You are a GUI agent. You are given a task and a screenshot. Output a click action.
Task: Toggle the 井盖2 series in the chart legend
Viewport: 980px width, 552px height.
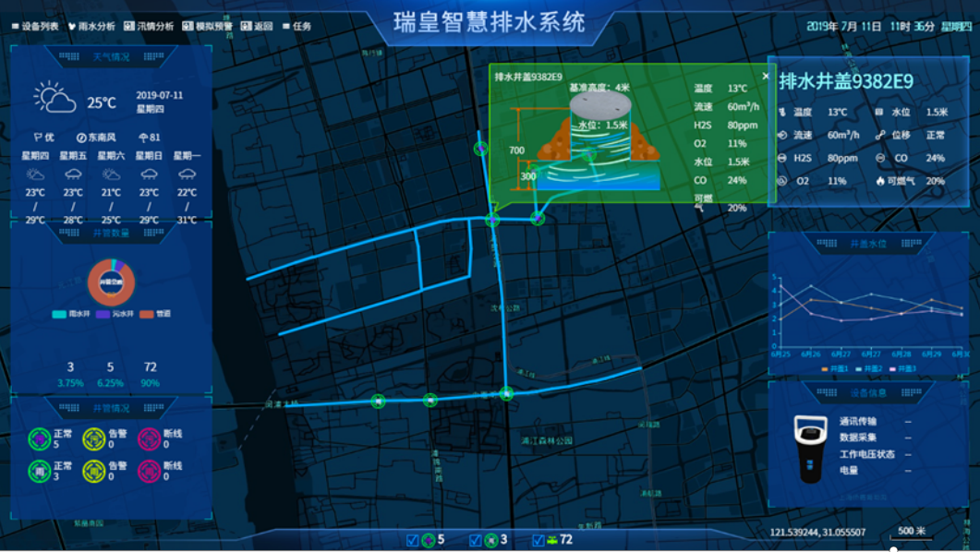pos(869,369)
